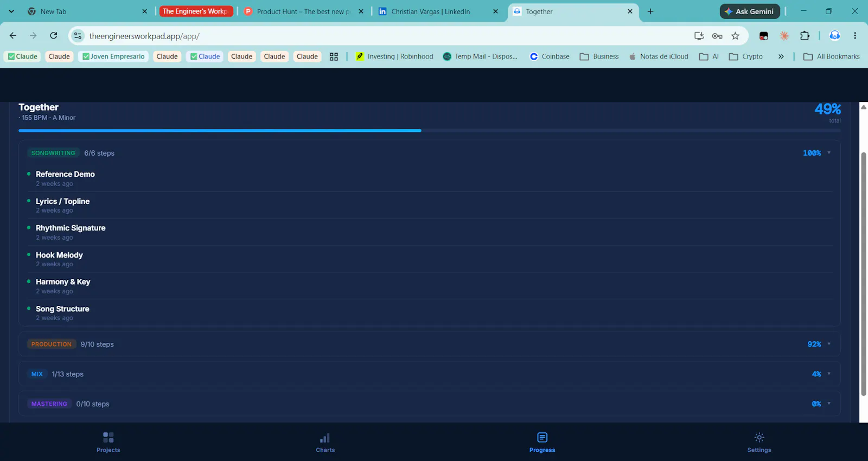This screenshot has height=461, width=868.
Task: Open Coinbase bookmark
Action: 550,56
